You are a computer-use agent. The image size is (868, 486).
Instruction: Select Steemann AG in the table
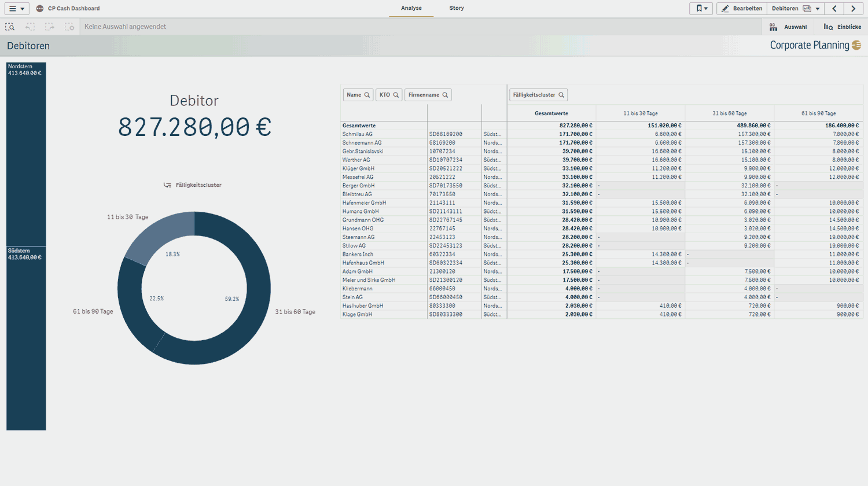(358, 237)
